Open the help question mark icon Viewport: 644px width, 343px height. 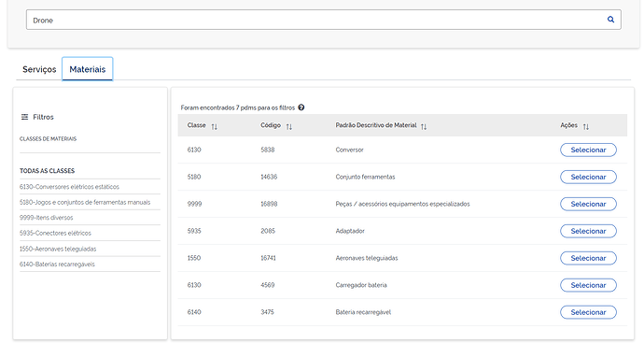(301, 107)
